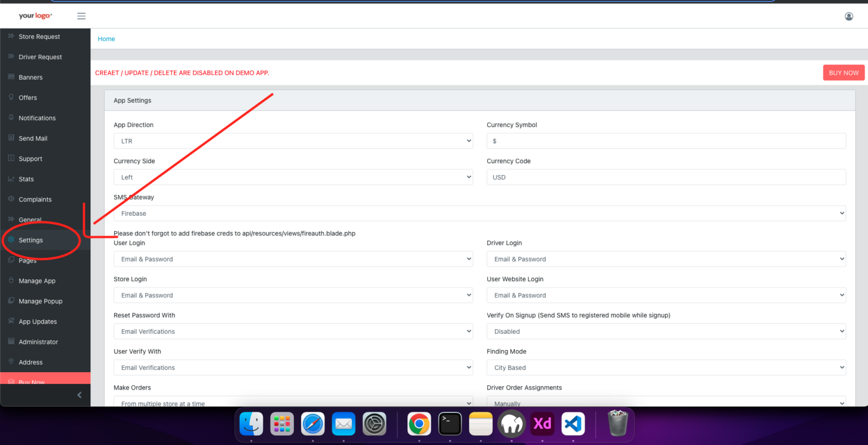
Task: Select Pages in the sidebar menu
Action: (28, 260)
